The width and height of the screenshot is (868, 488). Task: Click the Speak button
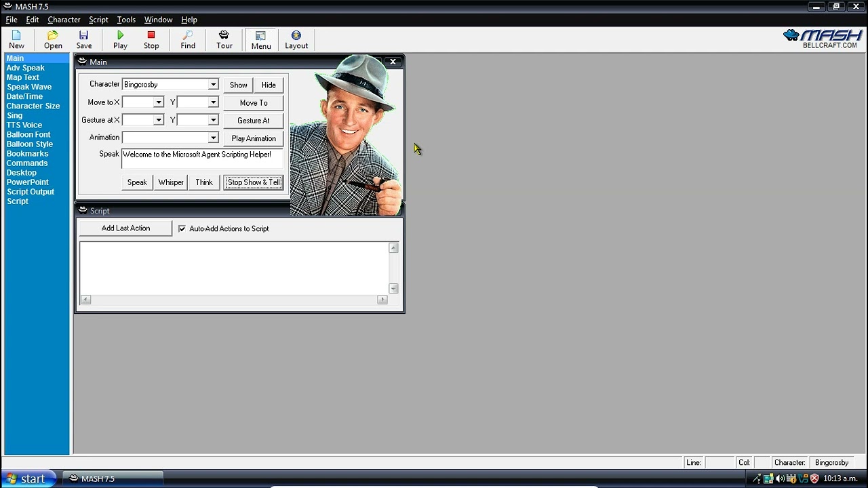tap(137, 182)
